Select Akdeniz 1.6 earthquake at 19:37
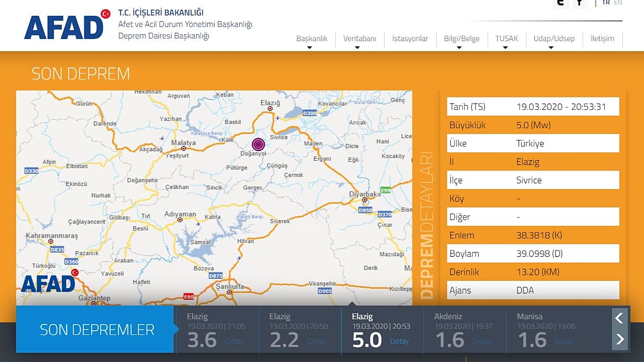The width and height of the screenshot is (644, 362). (x=465, y=331)
